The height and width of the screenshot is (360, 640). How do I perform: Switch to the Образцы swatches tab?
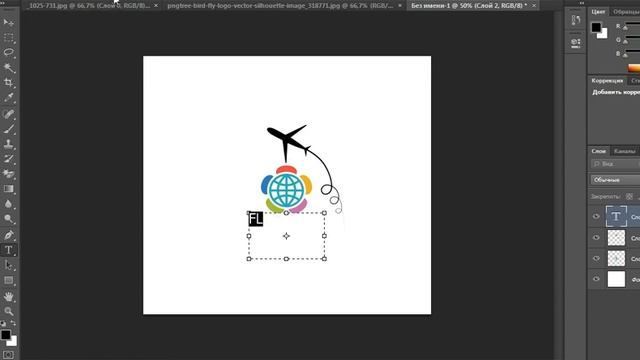tap(626, 12)
